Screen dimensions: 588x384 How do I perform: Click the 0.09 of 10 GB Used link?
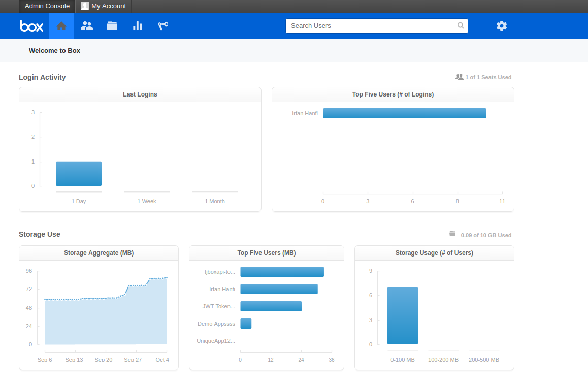pyautogui.click(x=480, y=235)
